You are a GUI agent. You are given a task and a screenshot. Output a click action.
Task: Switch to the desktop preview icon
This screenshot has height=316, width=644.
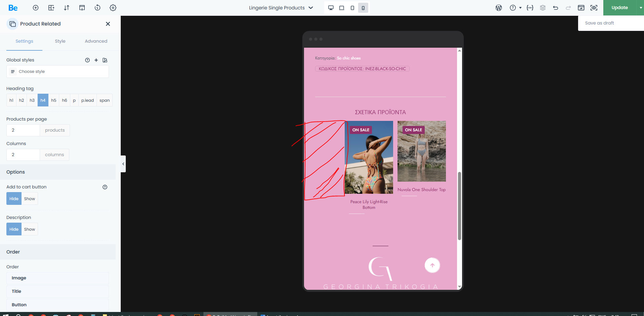pyautogui.click(x=331, y=8)
